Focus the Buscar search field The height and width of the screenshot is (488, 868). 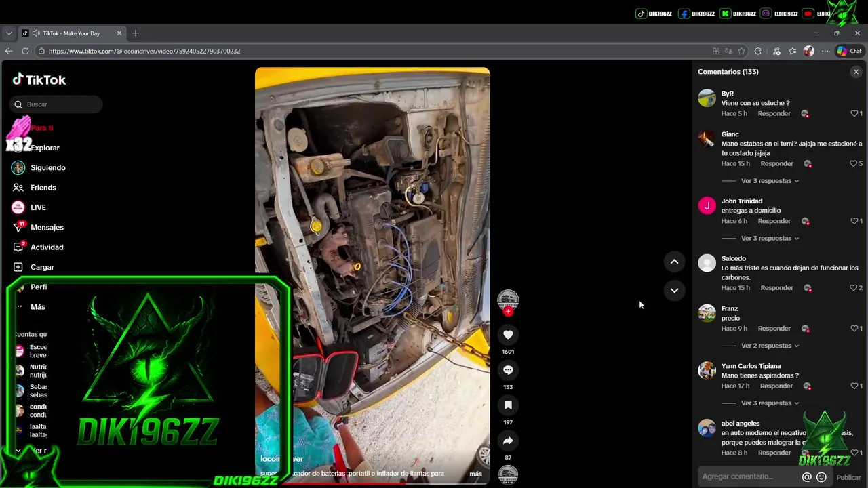(56, 104)
